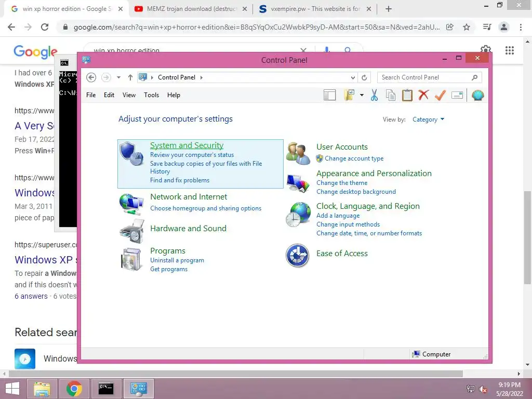Click the Programs disc box icon
The height and width of the screenshot is (399, 532).
[x=131, y=260]
